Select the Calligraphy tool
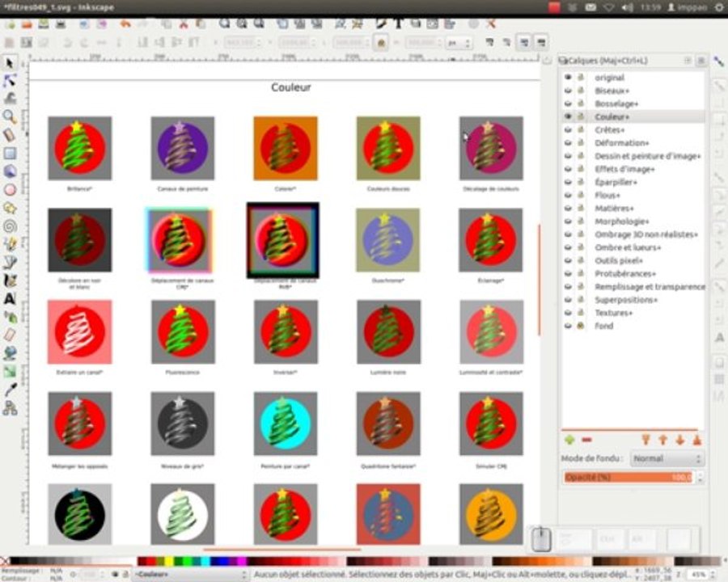Viewport: 728px width, 582px height. (x=10, y=280)
